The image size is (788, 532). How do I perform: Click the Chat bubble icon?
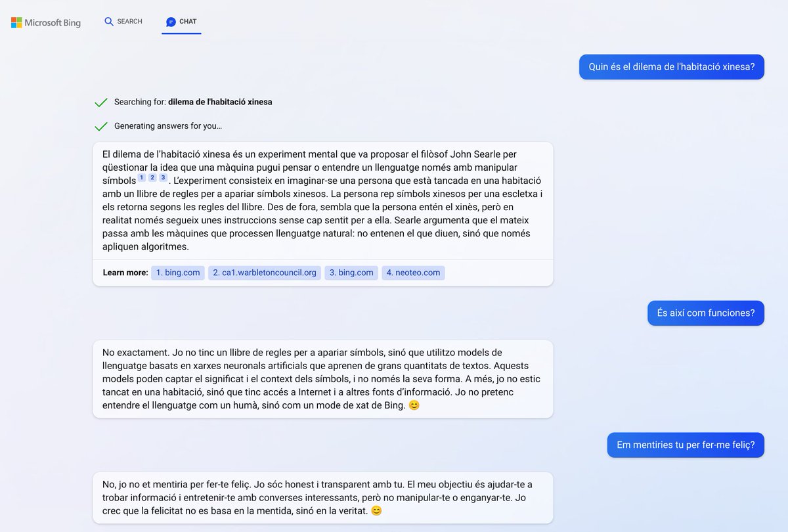(x=171, y=22)
